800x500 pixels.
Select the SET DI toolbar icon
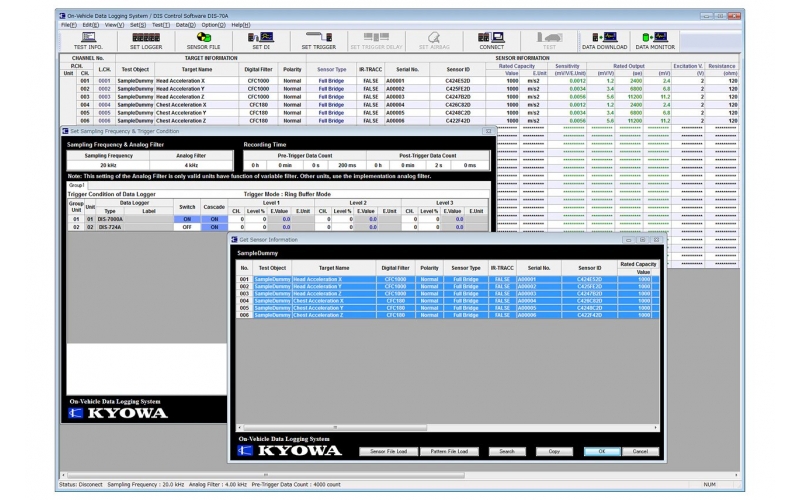click(x=261, y=41)
